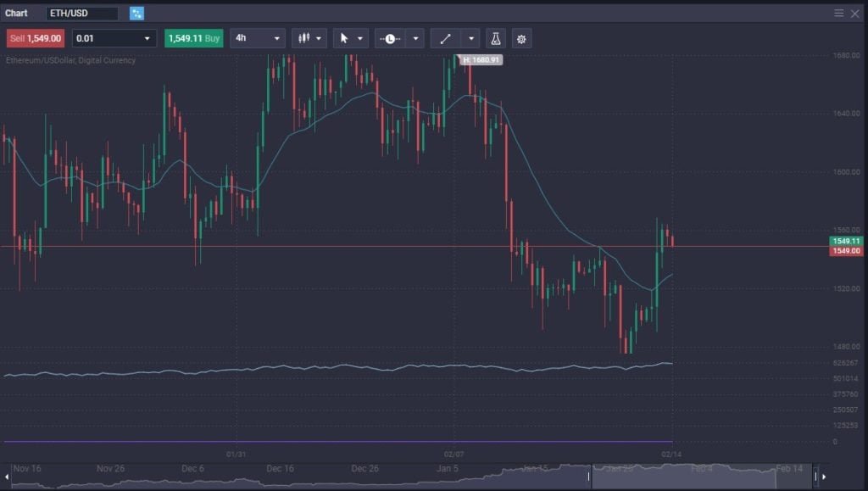Open the chart panel hamburger menu
The width and height of the screenshot is (868, 491).
pyautogui.click(x=839, y=13)
